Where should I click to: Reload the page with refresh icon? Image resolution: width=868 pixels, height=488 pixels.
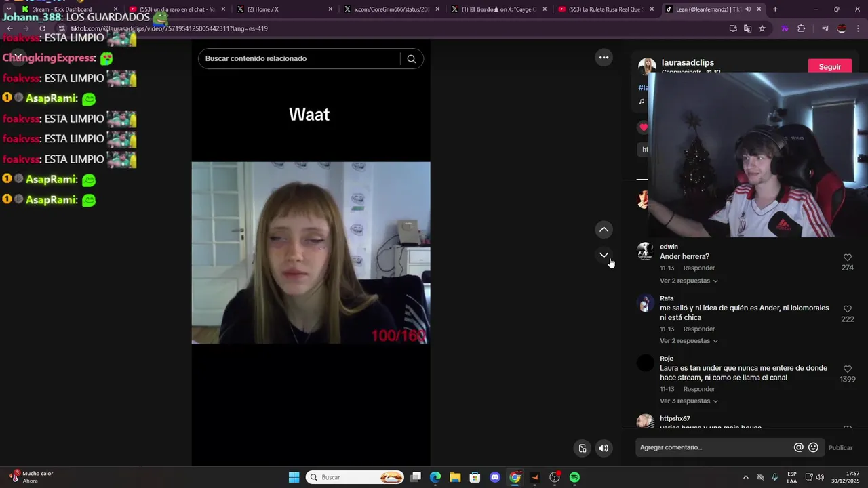(x=42, y=28)
